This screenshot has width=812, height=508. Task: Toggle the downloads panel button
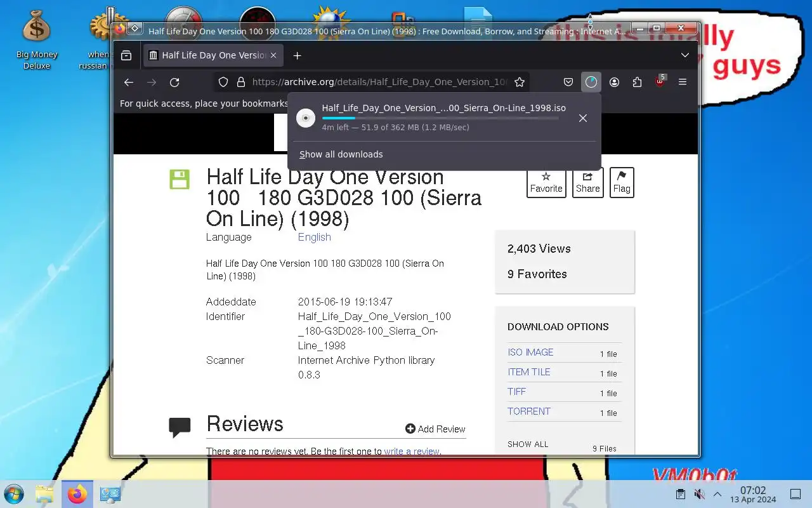591,82
